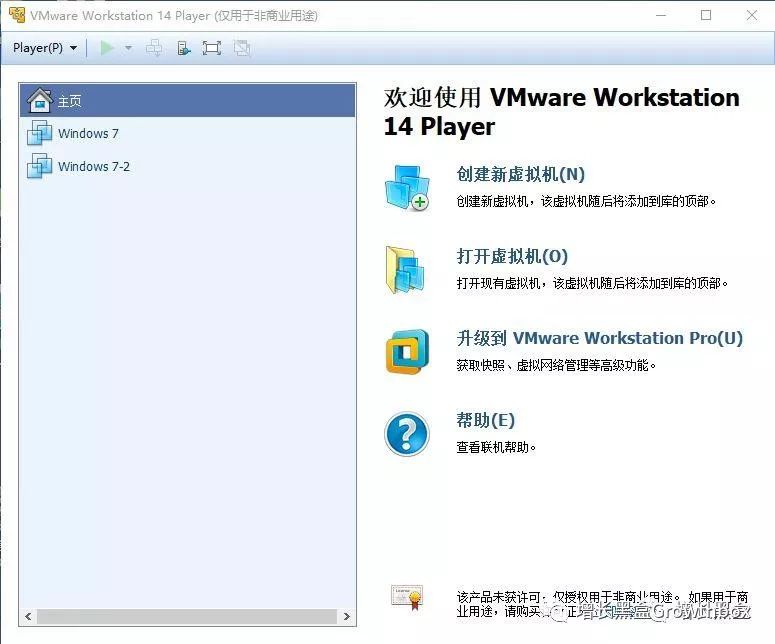The width and height of the screenshot is (775, 644).
Task: Close the VMware Player window
Action: click(752, 15)
